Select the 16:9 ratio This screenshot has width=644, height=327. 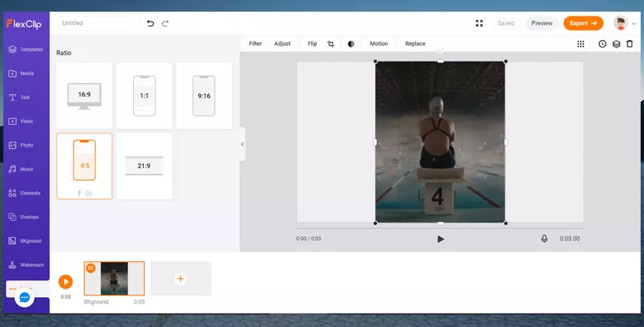(x=84, y=96)
